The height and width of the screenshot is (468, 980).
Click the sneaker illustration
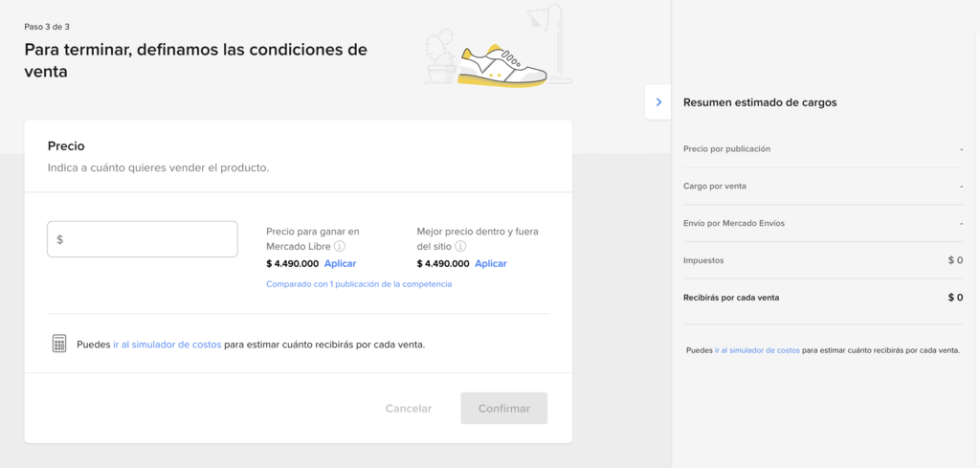pyautogui.click(x=501, y=66)
